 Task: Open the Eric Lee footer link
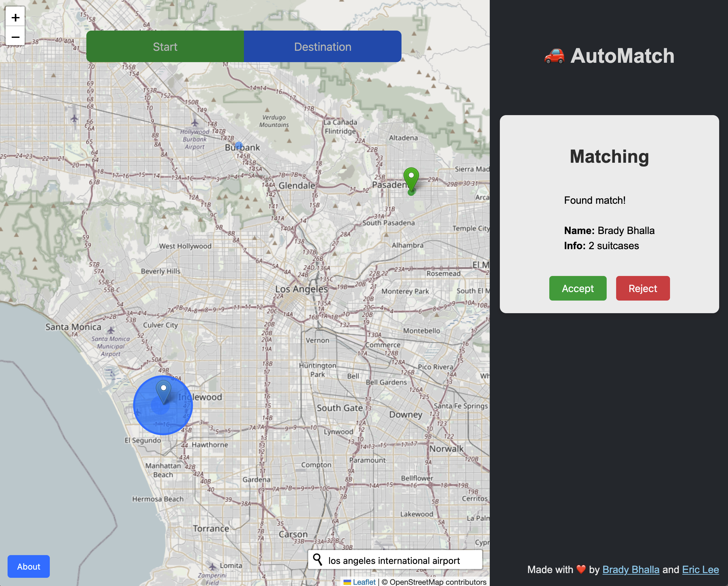tap(700, 569)
